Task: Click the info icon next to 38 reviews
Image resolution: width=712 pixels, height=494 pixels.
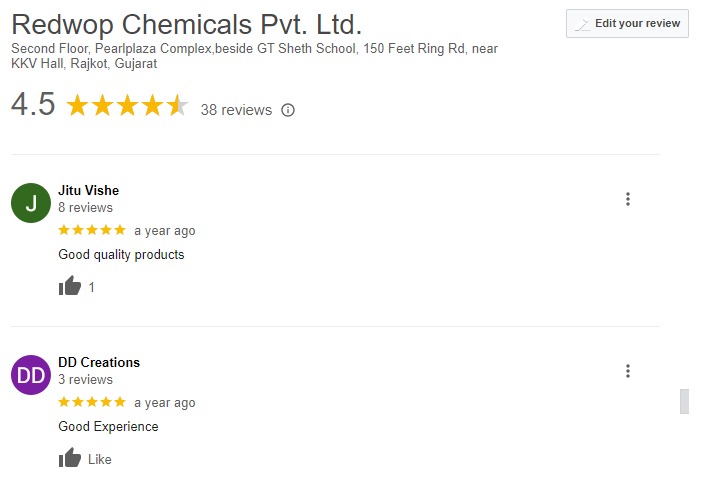Action: tap(288, 110)
